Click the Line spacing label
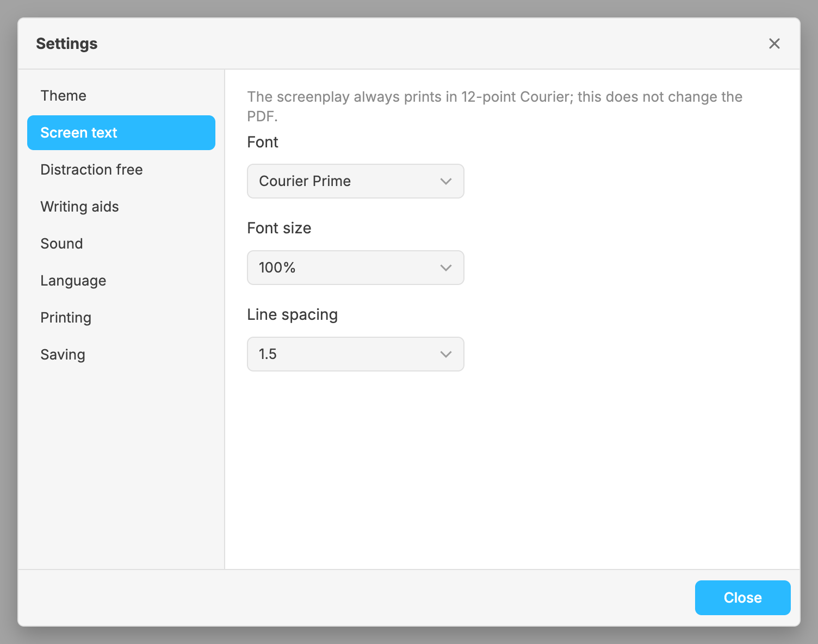Screen dimensions: 818x644 click(x=293, y=315)
